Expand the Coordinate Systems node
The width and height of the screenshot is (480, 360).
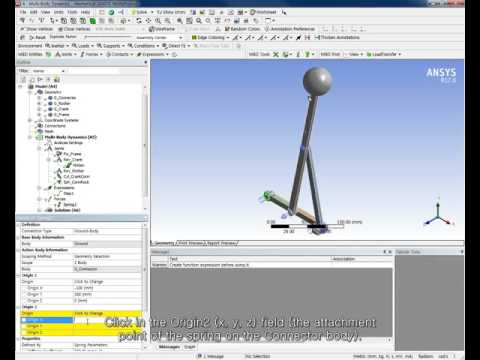click(30, 120)
